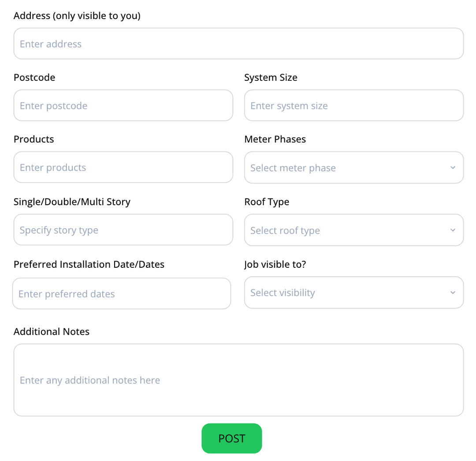Select the 'Enter system size' field
This screenshot has height=461, width=476.
point(353,105)
